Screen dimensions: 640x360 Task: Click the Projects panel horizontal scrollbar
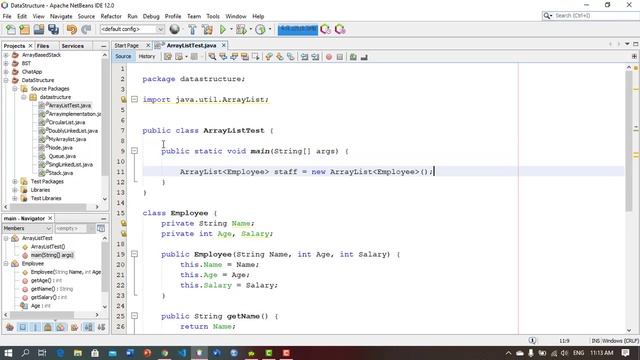48,207
